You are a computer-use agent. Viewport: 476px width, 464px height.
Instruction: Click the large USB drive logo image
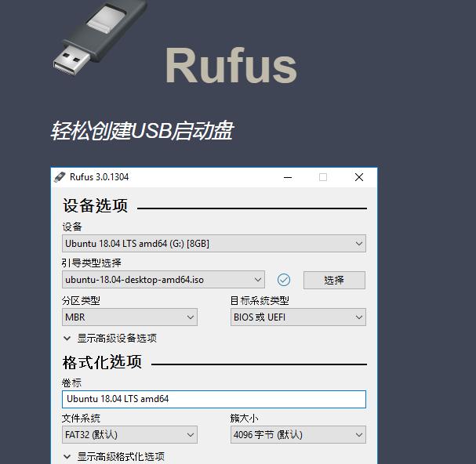pos(99,38)
